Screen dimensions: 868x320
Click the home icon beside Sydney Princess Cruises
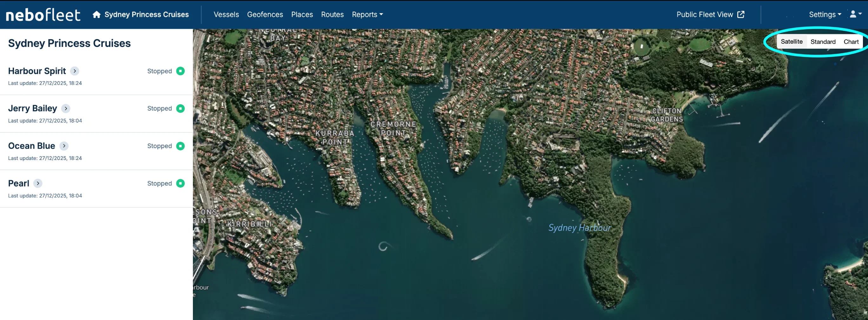pos(97,15)
